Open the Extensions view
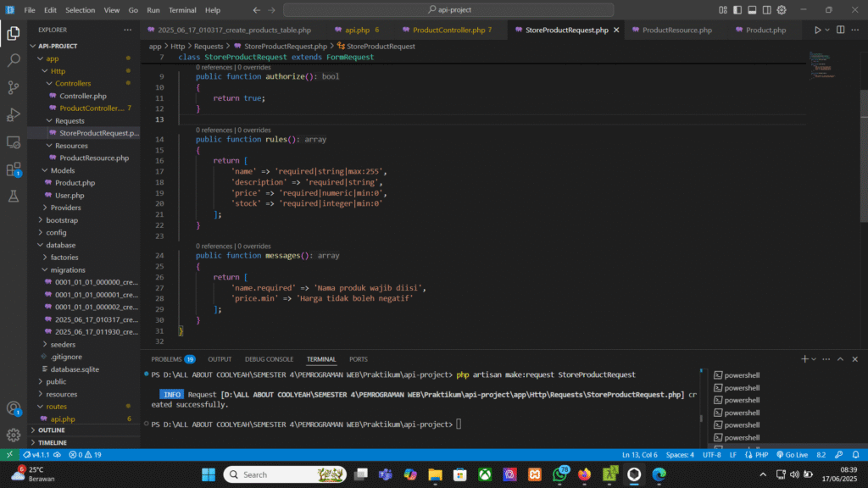 click(x=14, y=169)
